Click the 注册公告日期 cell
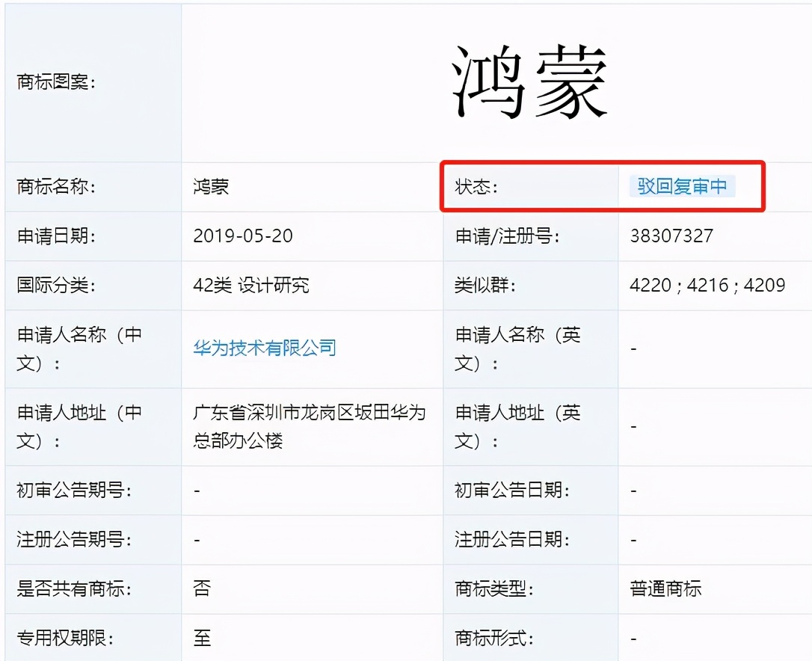Image resolution: width=812 pixels, height=661 pixels. (x=634, y=539)
